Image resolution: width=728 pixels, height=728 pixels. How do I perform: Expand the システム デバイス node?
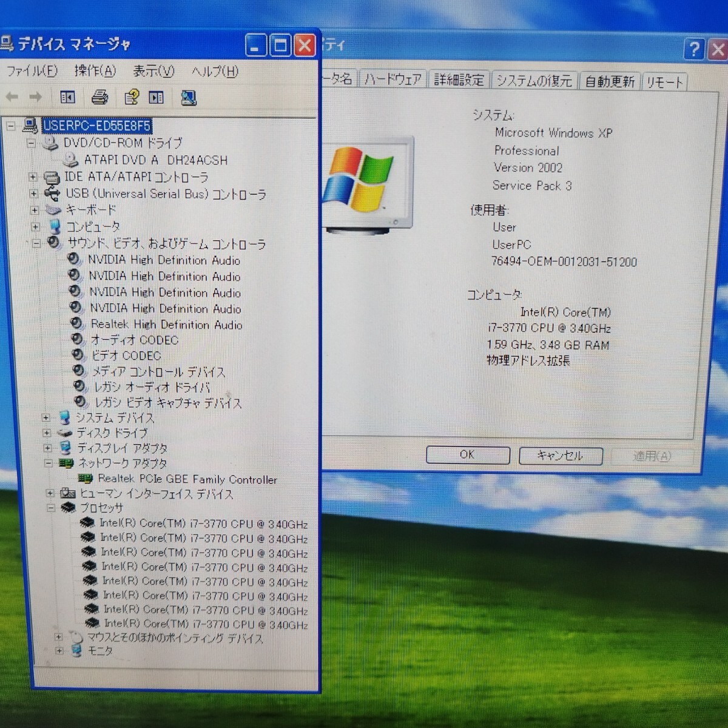tap(46, 418)
